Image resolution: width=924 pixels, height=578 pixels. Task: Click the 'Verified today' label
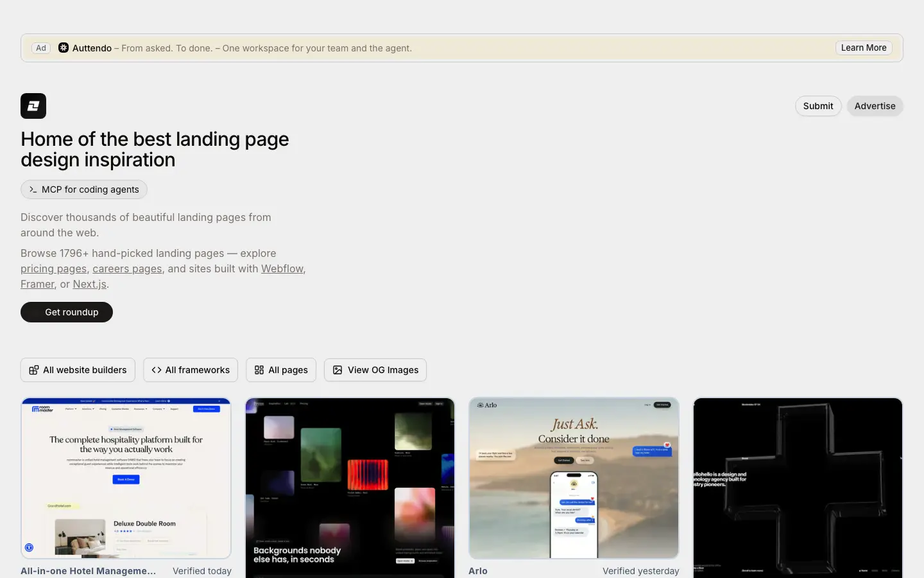202,571
